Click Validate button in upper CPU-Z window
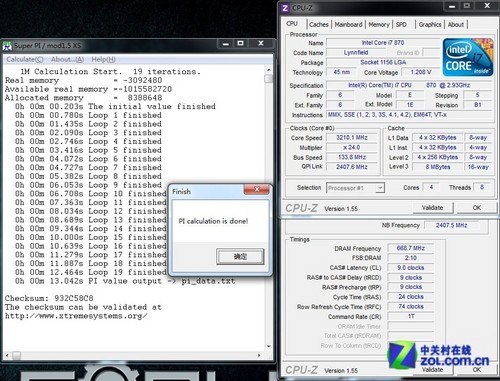This screenshot has height=381, width=500. (x=432, y=208)
